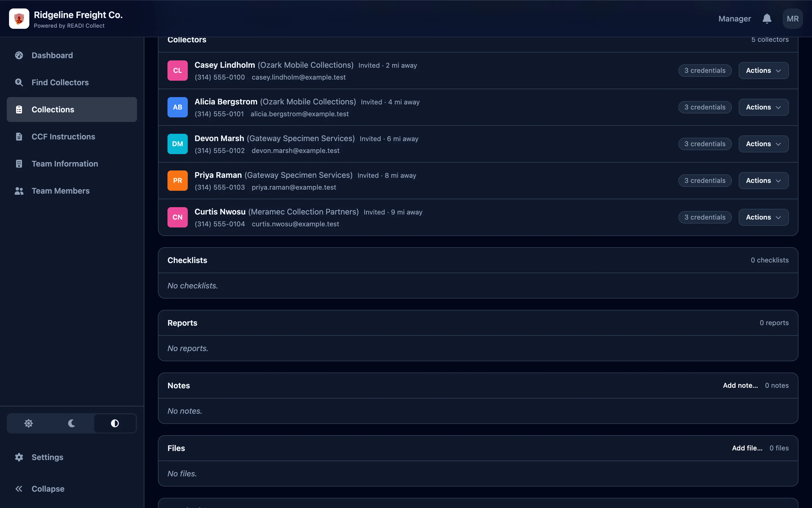Open Actions dropdown for Alicia Bergstrom
This screenshot has width=812, height=508.
(x=763, y=107)
